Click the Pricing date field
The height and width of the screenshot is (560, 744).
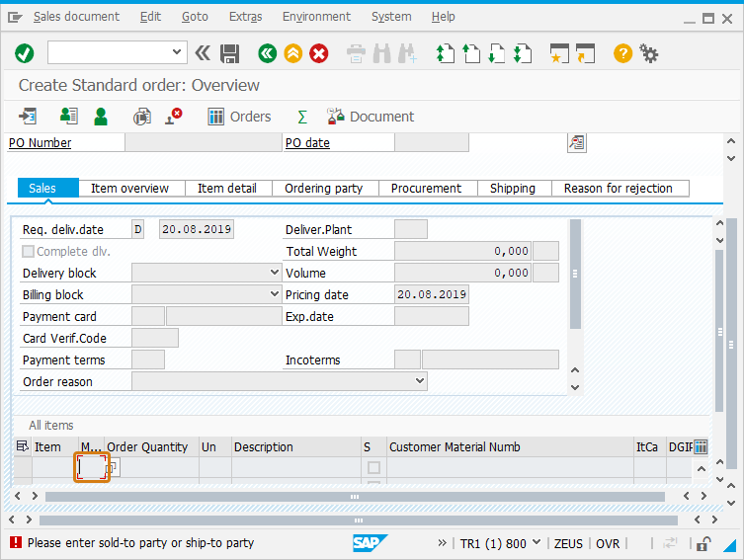coord(432,294)
